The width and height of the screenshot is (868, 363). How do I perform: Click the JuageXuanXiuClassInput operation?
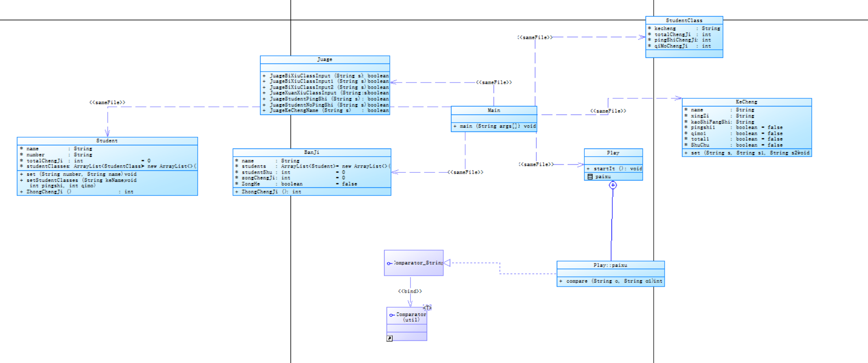[325, 93]
